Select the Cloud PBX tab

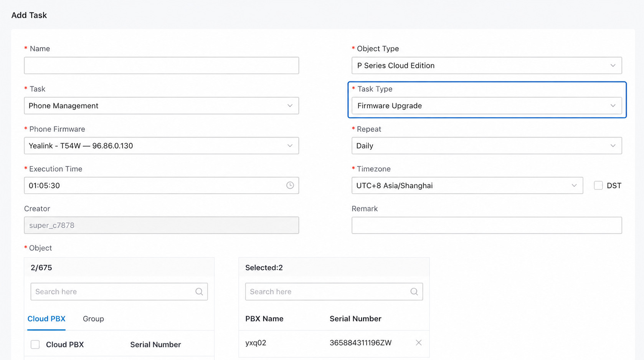tap(46, 319)
